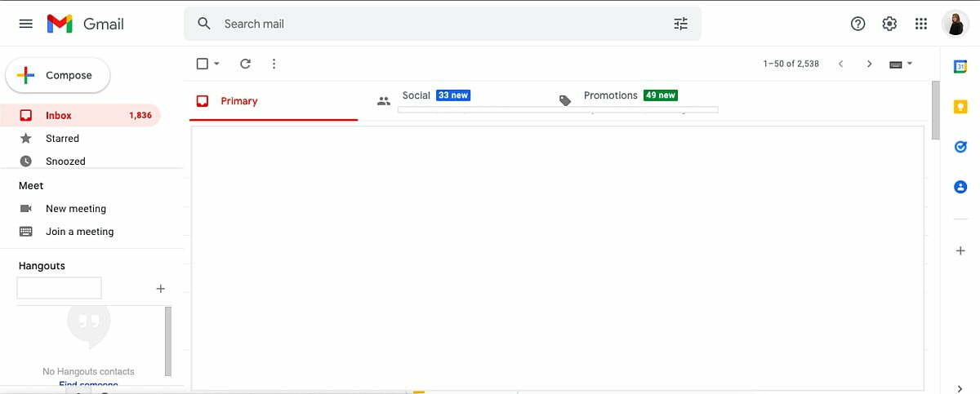The image size is (980, 394).
Task: Open the Inbox folder
Action: (x=81, y=116)
